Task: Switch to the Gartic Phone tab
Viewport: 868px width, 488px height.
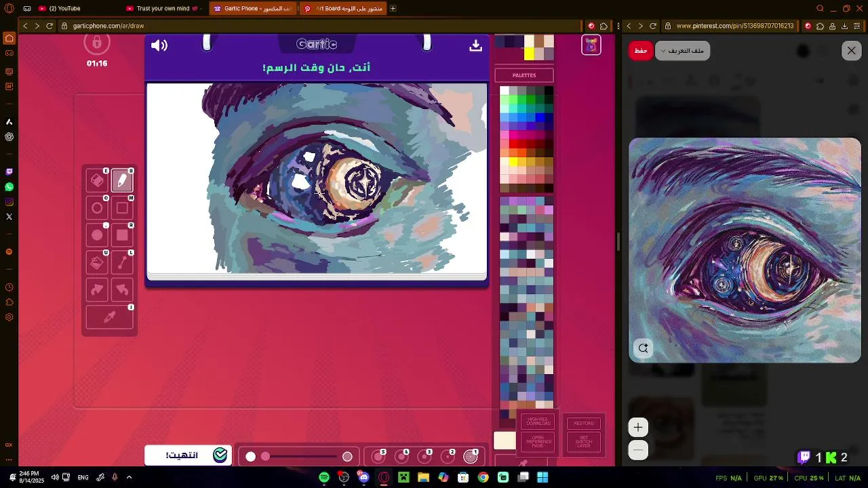Action: (x=252, y=8)
